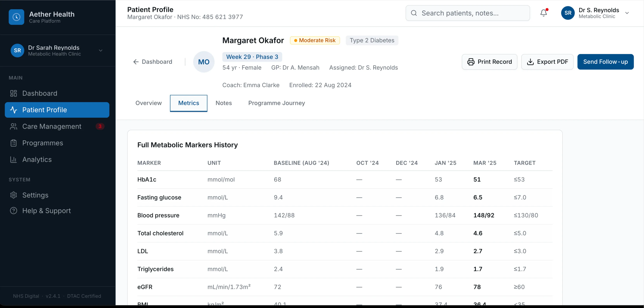Image resolution: width=644 pixels, height=308 pixels.
Task: Open the Programme Journey tab
Action: pyautogui.click(x=276, y=103)
